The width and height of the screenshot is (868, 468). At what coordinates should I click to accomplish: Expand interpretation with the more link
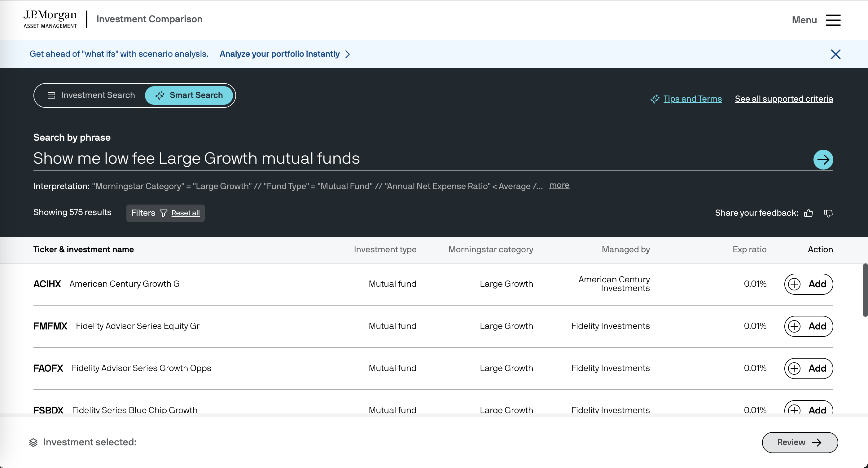click(x=559, y=185)
